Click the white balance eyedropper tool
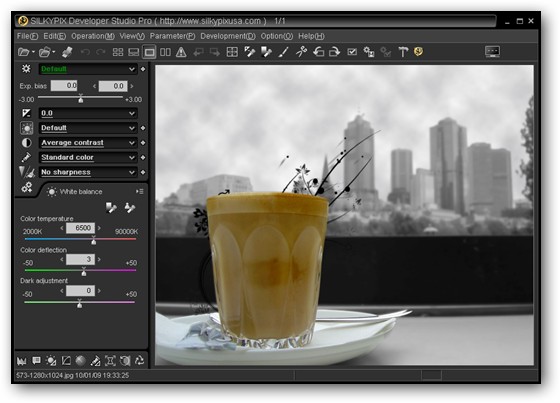This screenshot has width=560, height=403. coord(111,208)
